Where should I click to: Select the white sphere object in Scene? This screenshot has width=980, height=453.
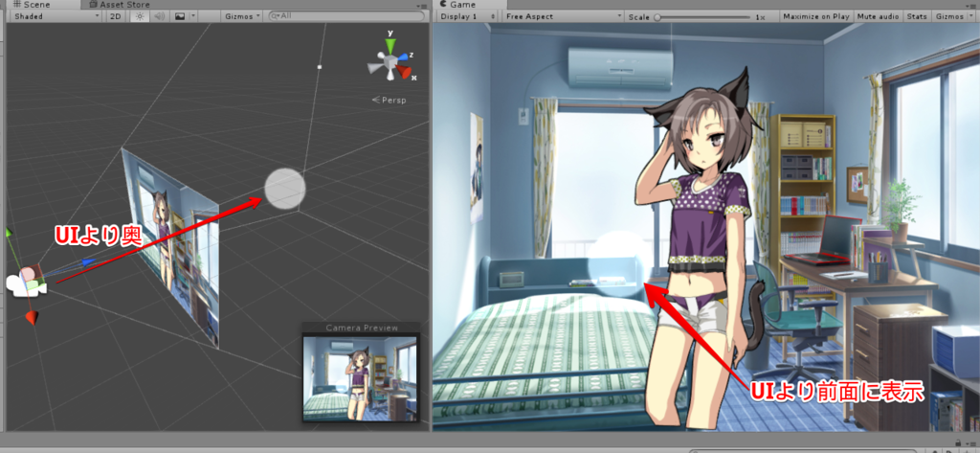[x=285, y=189]
